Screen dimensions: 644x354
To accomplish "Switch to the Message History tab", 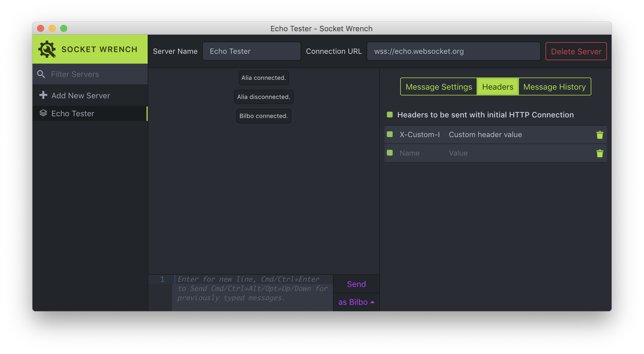I will pyautogui.click(x=555, y=86).
